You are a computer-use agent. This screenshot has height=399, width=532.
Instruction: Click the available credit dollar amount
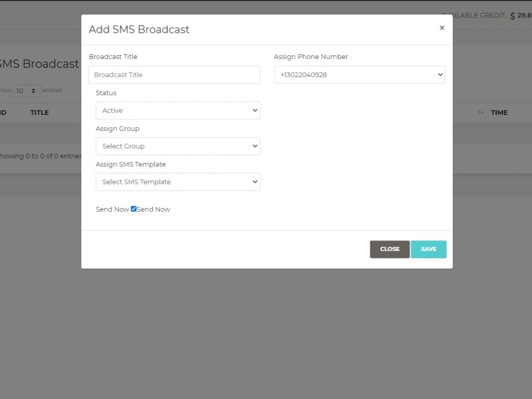click(521, 15)
